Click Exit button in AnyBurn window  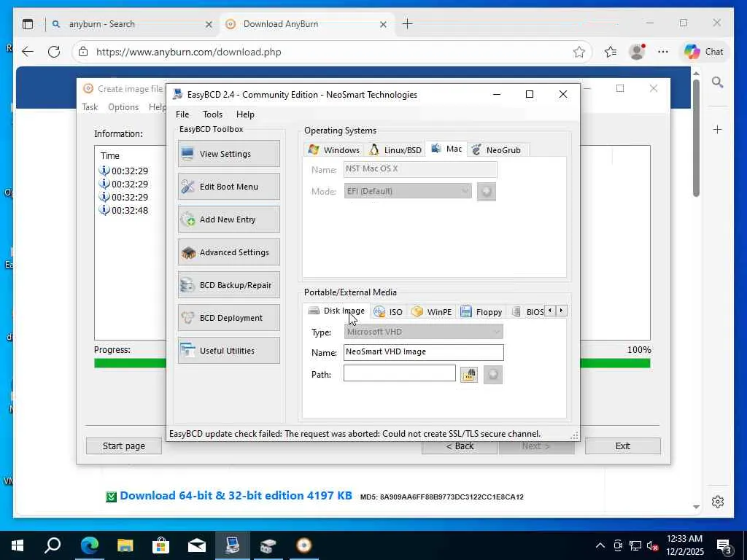[623, 446]
